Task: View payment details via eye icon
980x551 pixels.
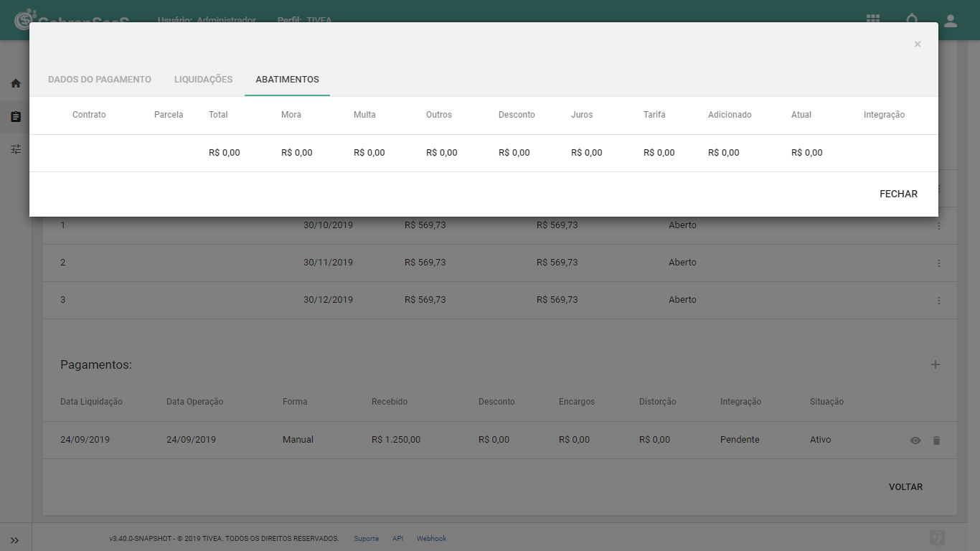Action: click(915, 441)
